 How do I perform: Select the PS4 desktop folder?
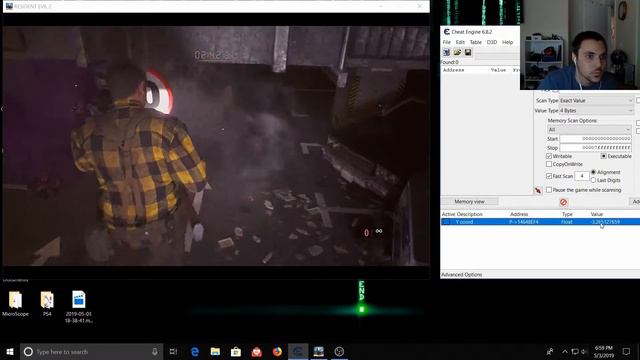click(x=47, y=304)
